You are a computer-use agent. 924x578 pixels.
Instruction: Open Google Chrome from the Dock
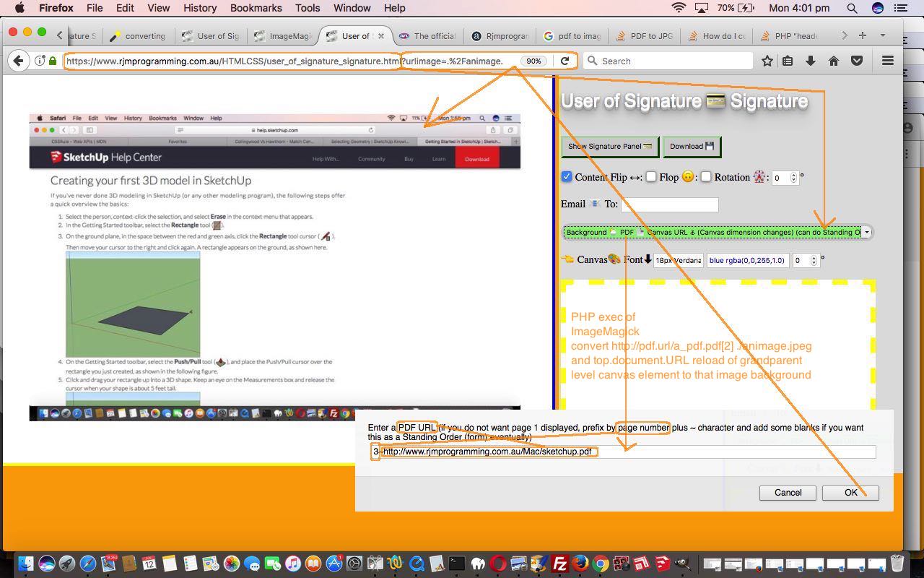point(601,564)
